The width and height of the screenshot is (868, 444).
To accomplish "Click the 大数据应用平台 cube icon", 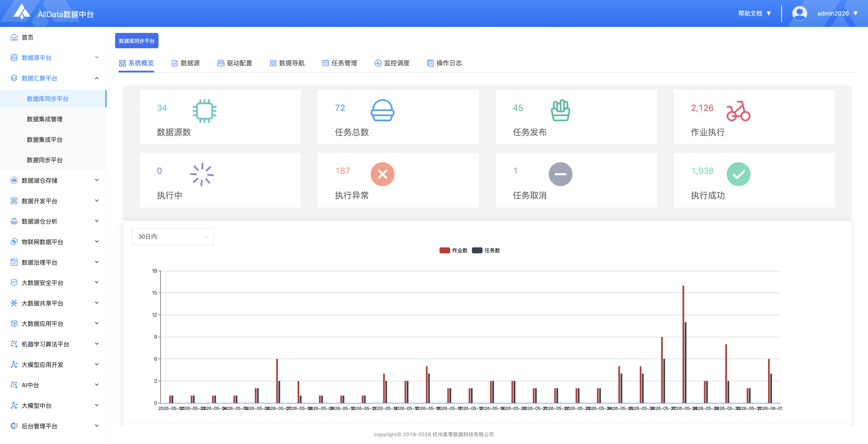I will click(x=14, y=323).
